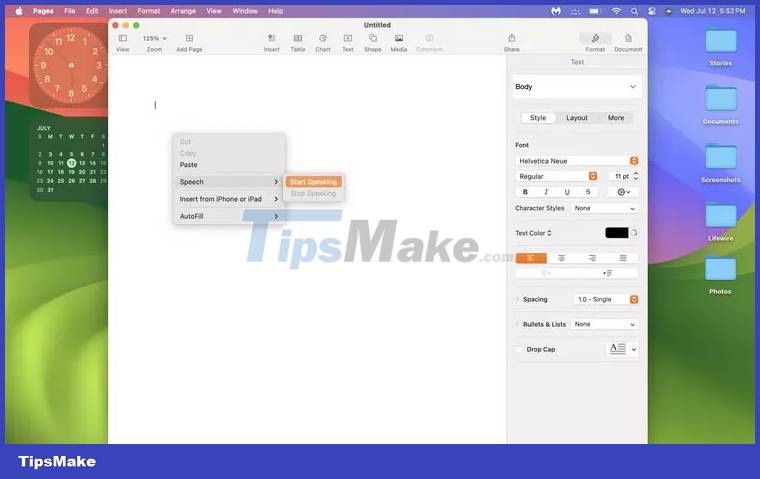Enable the Drop Cap checkbox
This screenshot has width=760, height=479.
coord(519,350)
